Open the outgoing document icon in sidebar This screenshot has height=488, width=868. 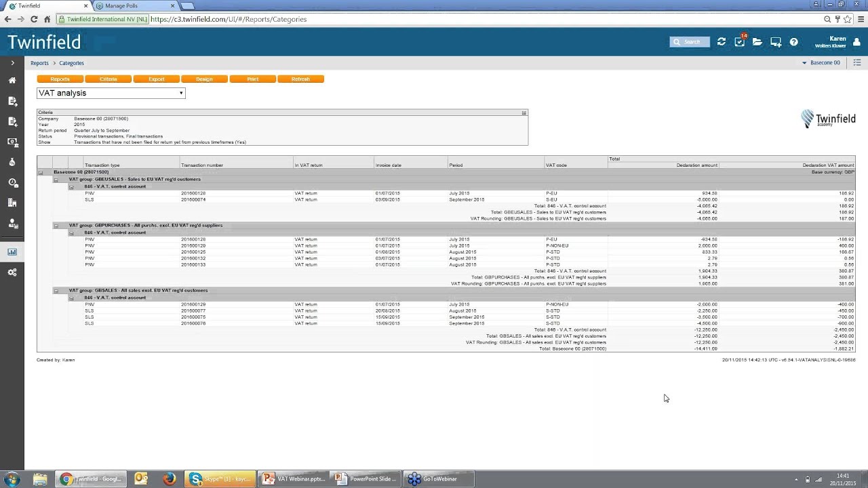(x=12, y=101)
